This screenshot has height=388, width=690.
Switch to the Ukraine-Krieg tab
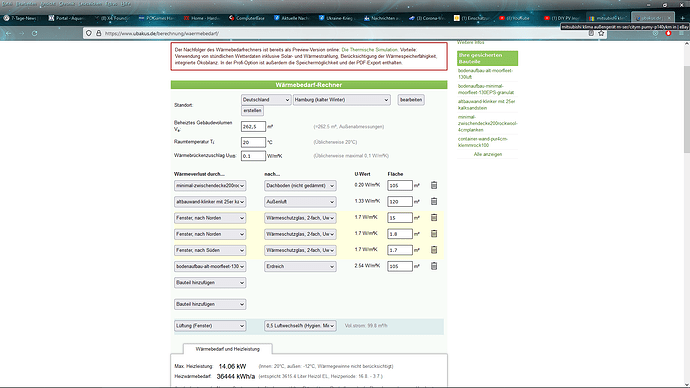coord(337,18)
